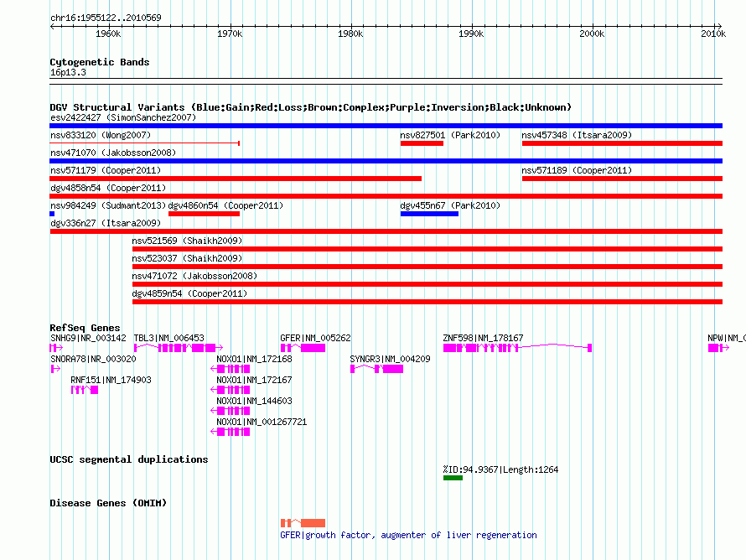
Task: Click the NPW gene glyph at right edge
Action: (x=718, y=348)
